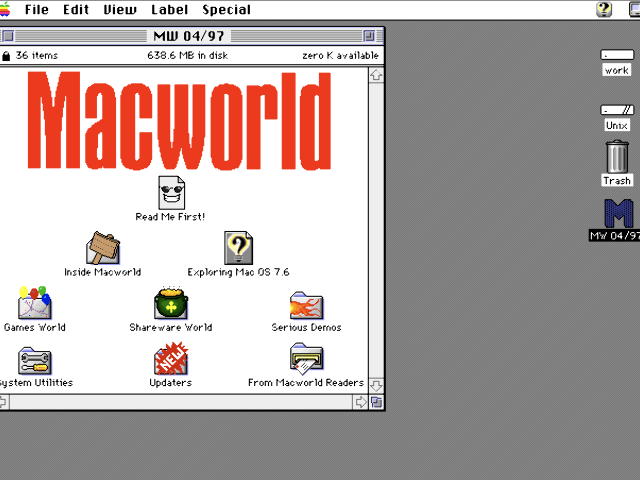The height and width of the screenshot is (480, 640).
Task: Click the scroll down arrow in MW 04/97 window
Action: 376,385
